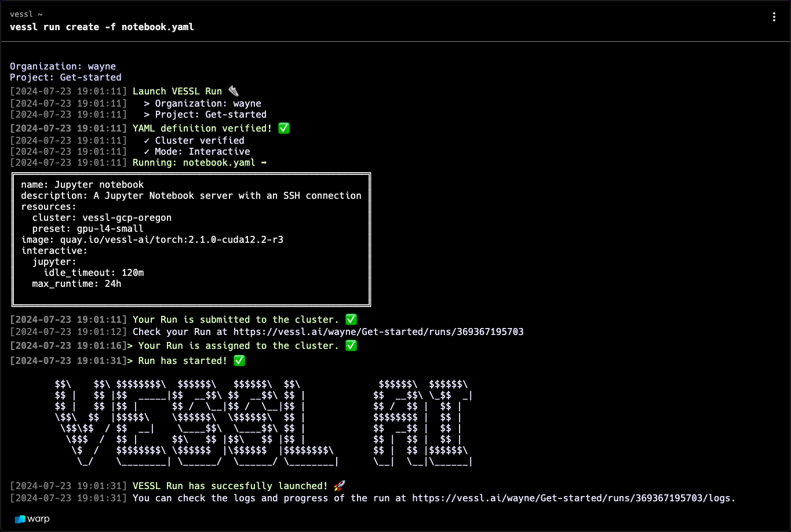
Task: Open the three-dot block menu
Action: (774, 17)
